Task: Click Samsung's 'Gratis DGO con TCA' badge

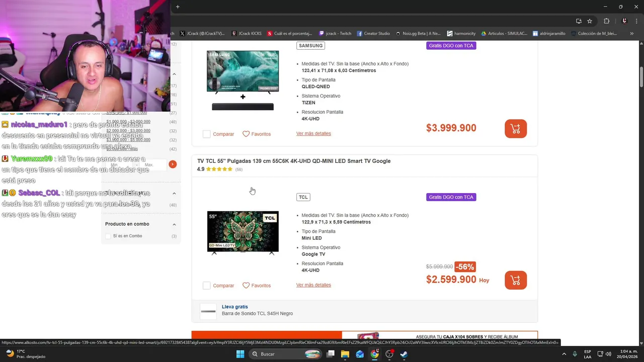Action: (x=451, y=45)
